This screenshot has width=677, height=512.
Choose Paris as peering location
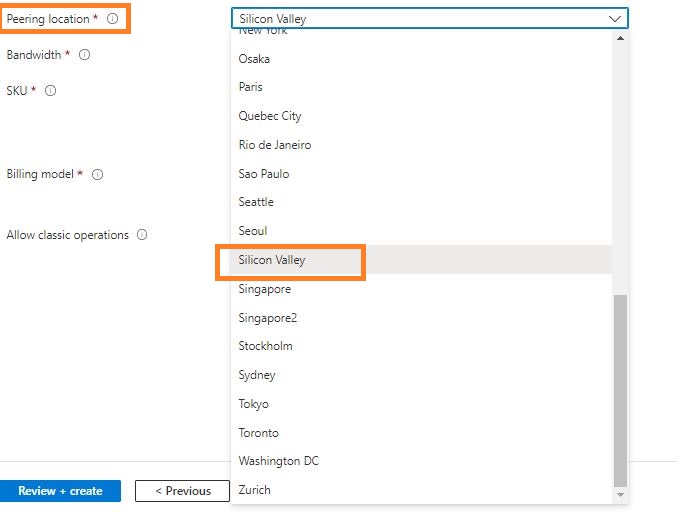[251, 87]
